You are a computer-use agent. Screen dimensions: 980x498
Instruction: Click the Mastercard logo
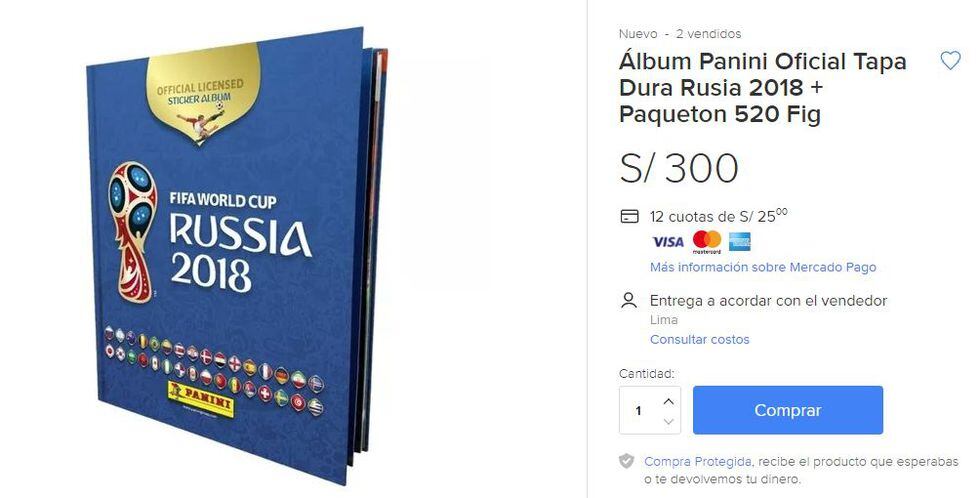[707, 242]
